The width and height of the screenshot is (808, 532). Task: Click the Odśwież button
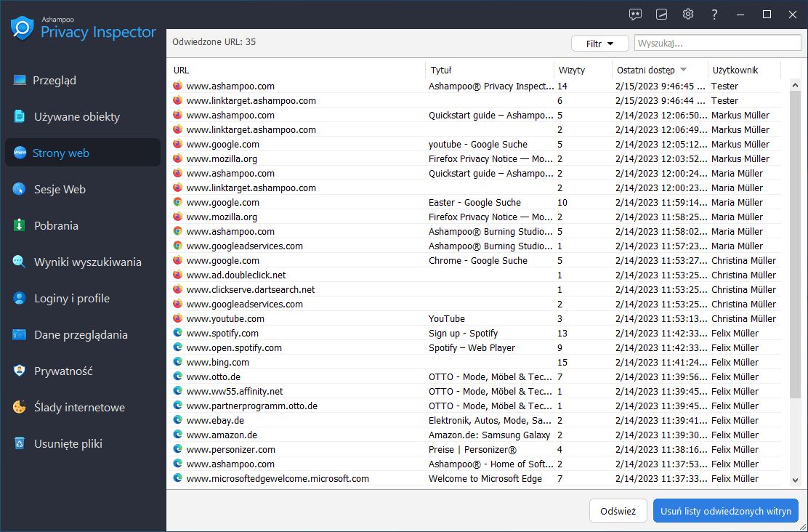click(x=618, y=511)
